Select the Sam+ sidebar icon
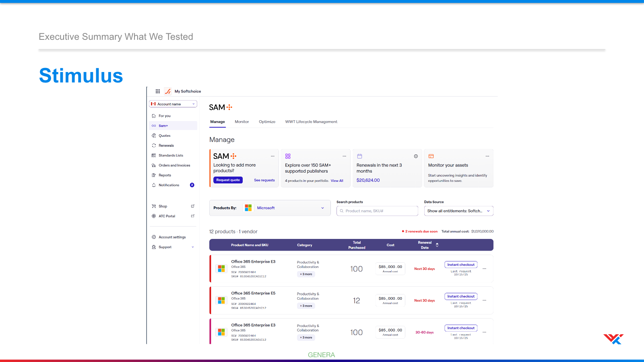 click(x=154, y=126)
